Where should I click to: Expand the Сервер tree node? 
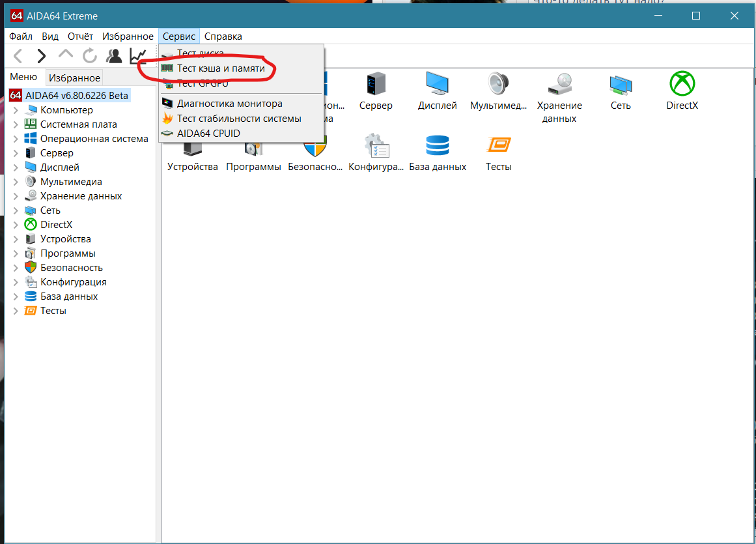point(16,153)
